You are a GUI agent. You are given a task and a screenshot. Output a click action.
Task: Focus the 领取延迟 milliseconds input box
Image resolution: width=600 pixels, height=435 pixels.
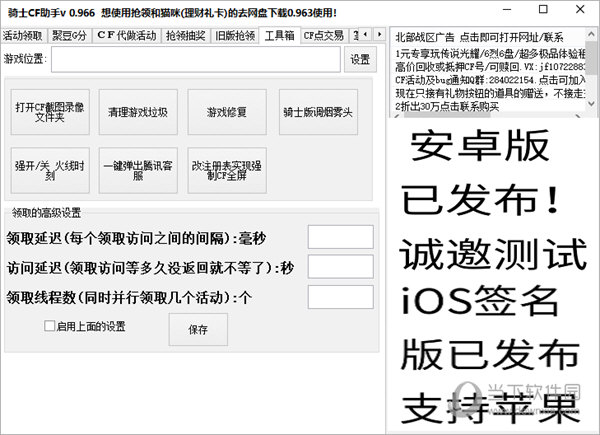click(341, 237)
